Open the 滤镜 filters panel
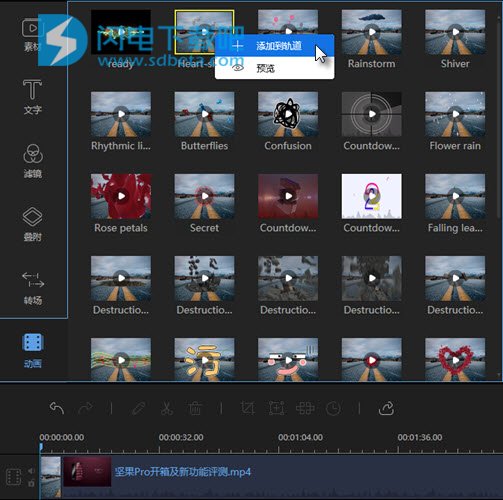The height and width of the screenshot is (500, 503). (33, 161)
